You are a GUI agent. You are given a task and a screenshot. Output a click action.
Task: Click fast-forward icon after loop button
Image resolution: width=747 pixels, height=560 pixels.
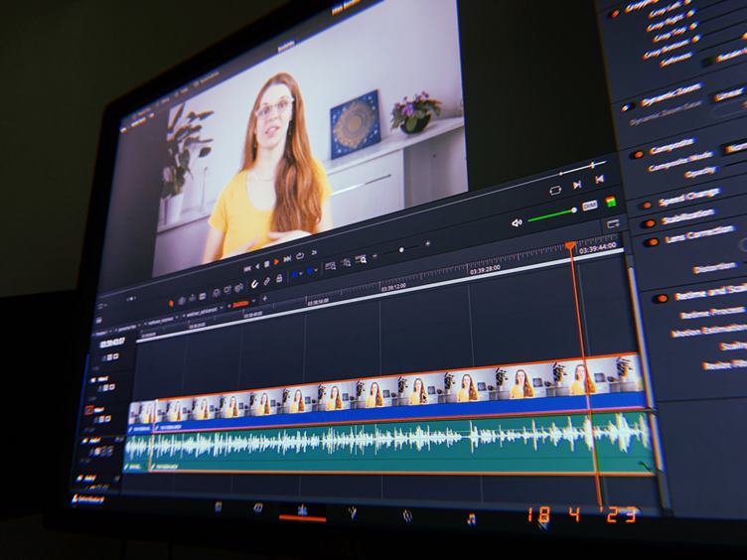pos(314,252)
